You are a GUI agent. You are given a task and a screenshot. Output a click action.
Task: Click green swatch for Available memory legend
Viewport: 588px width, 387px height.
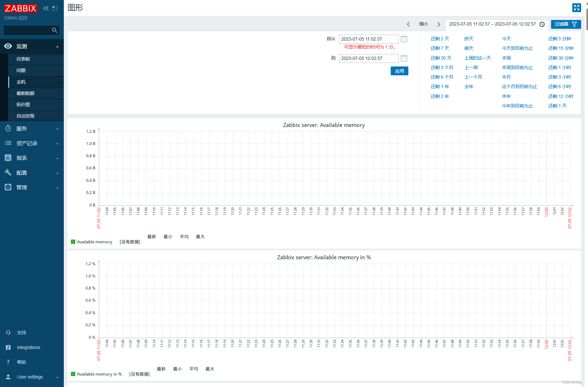click(73, 242)
